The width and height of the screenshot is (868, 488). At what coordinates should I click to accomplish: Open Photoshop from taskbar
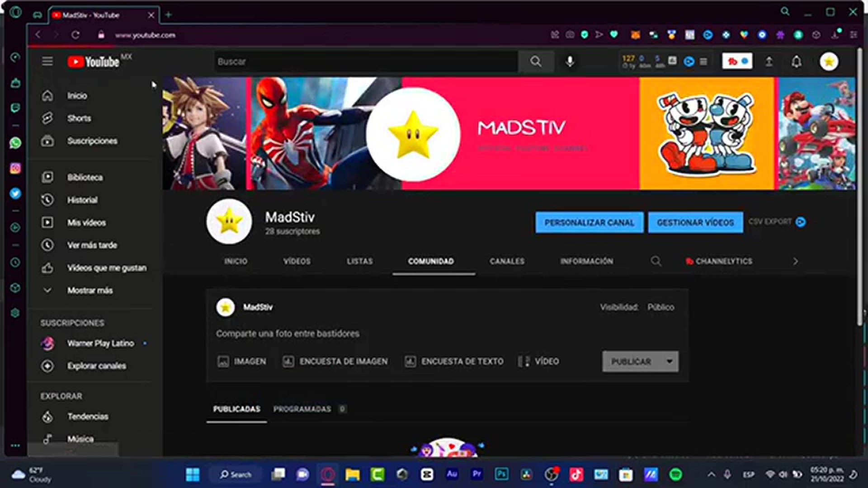tap(501, 474)
